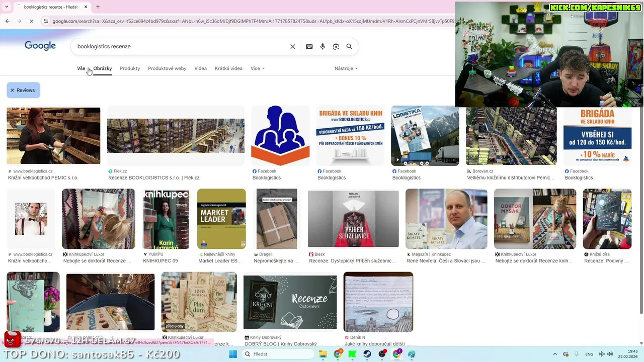This screenshot has height=362, width=644.
Task: Open the Knihkupec Karin Lednická cover image
Action: point(166,219)
